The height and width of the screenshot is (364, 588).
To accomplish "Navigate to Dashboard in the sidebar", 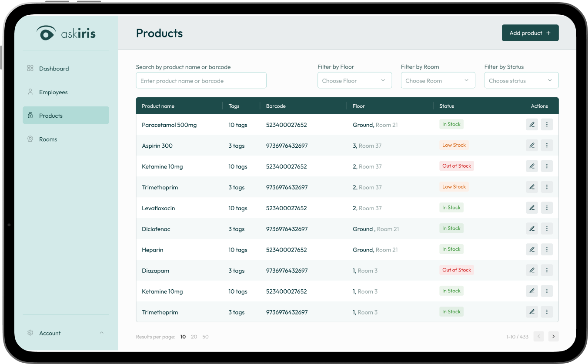I will tap(54, 69).
